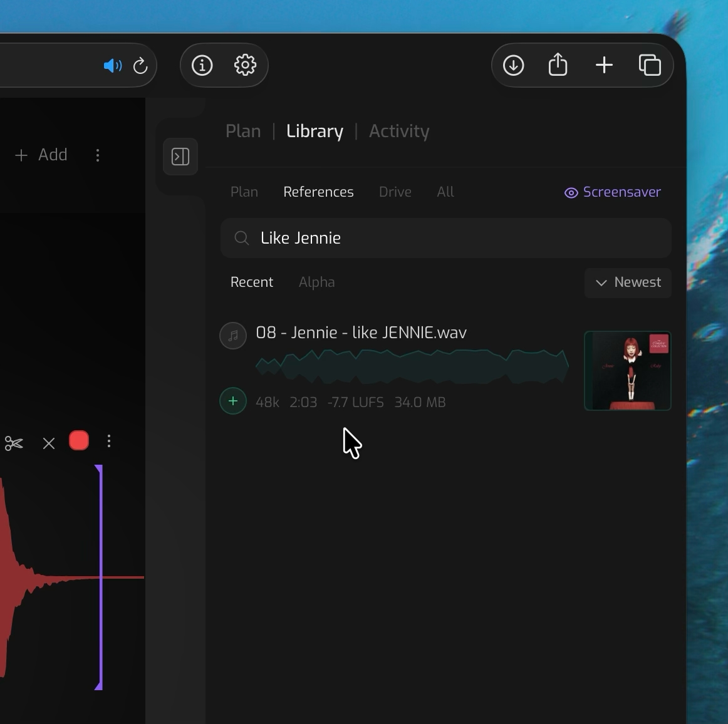Select the Drive sub-tab
728x724 pixels.
[x=395, y=192]
